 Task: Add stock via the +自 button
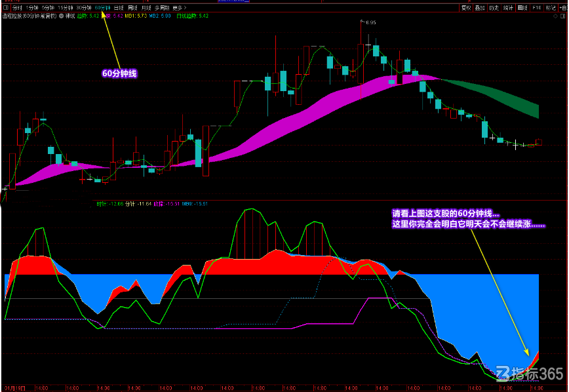pyautogui.click(x=563, y=8)
